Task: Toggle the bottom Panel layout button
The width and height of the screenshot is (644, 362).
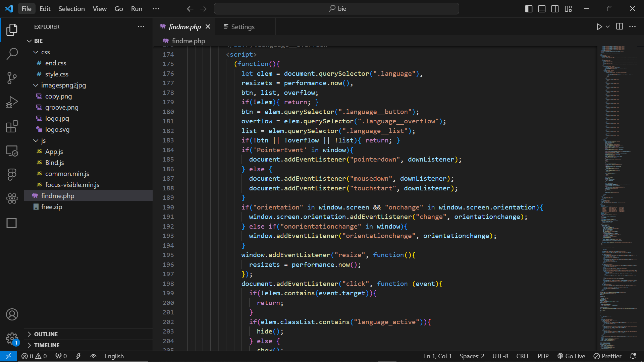Action: 542,9
